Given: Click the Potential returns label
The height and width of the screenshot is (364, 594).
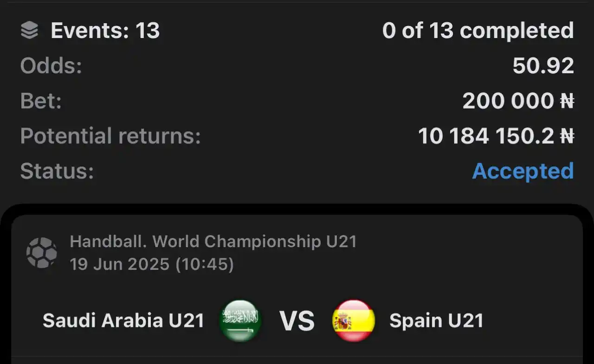Looking at the screenshot, I should (110, 136).
